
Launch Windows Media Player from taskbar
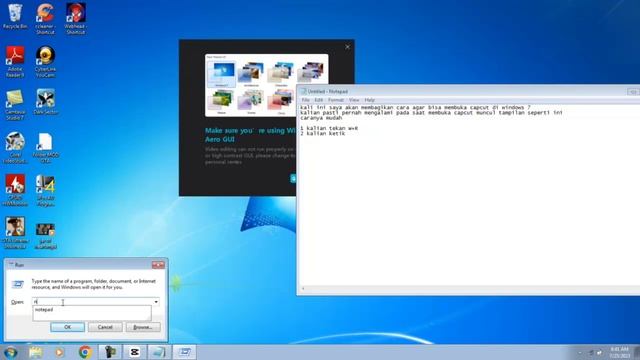(x=60, y=352)
